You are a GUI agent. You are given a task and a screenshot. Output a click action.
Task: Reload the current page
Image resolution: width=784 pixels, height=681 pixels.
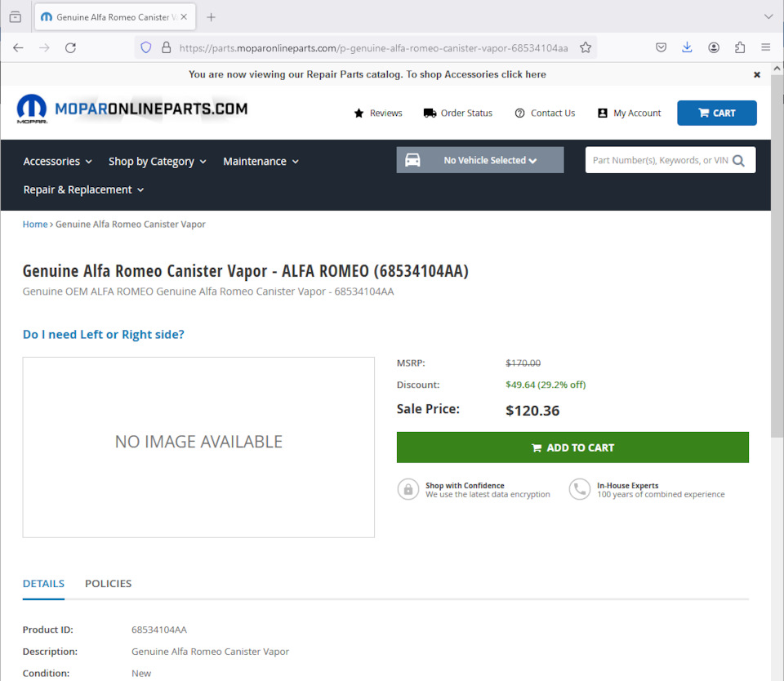point(70,47)
